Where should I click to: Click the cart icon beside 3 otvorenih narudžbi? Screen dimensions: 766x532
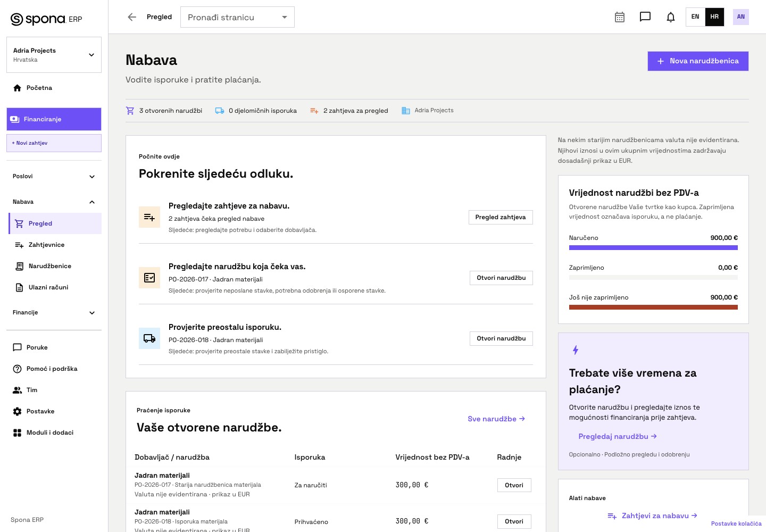pyautogui.click(x=130, y=111)
